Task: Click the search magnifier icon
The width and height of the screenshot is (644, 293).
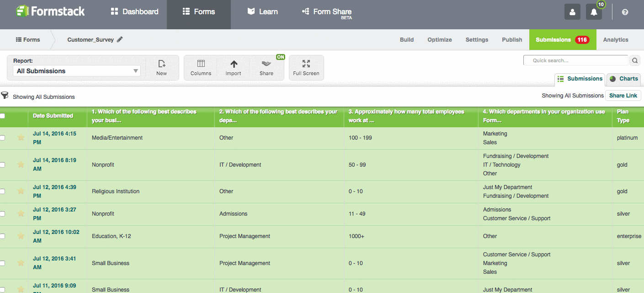Action: pyautogui.click(x=635, y=60)
